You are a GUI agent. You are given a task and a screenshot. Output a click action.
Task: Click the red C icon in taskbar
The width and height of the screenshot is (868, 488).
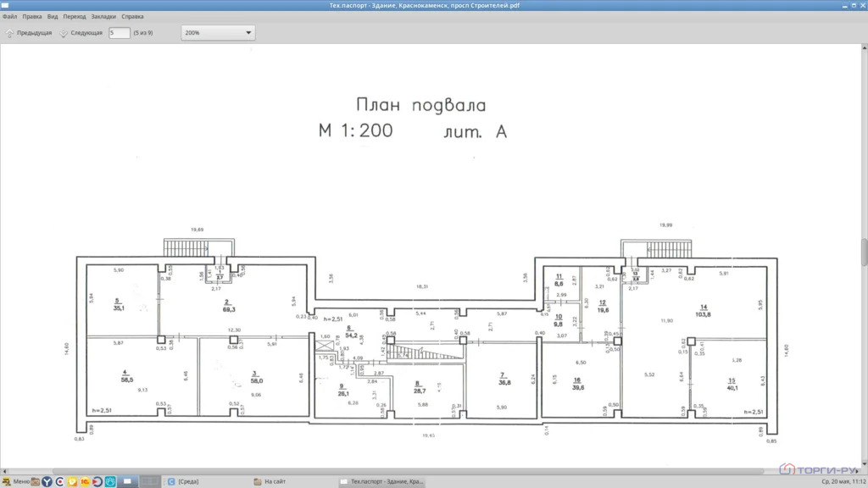coord(60,482)
